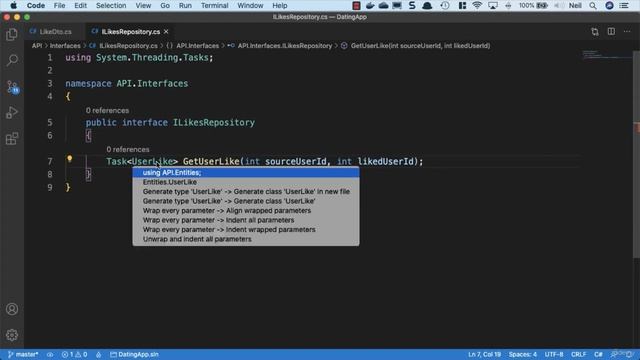Click the battery status in menu bar
The height and width of the screenshot is (360, 640).
[x=533, y=5]
